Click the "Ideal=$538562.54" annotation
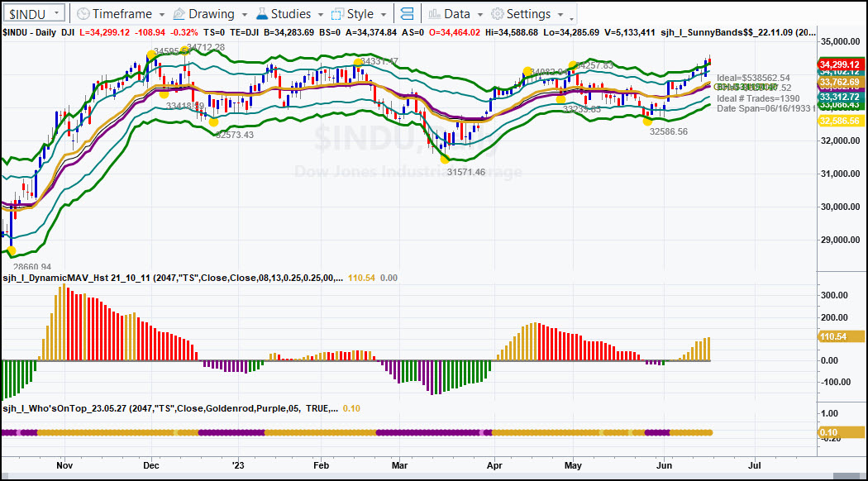The image size is (868, 481). pos(753,78)
